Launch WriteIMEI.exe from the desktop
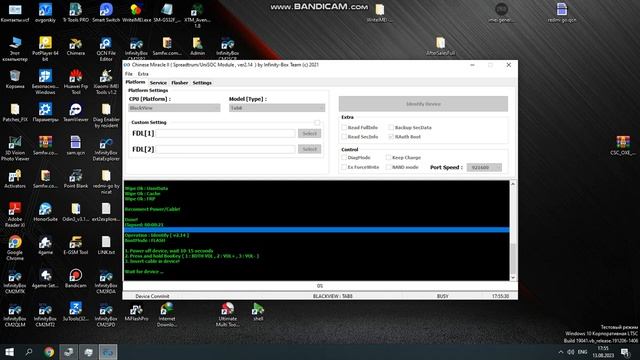 point(136,12)
